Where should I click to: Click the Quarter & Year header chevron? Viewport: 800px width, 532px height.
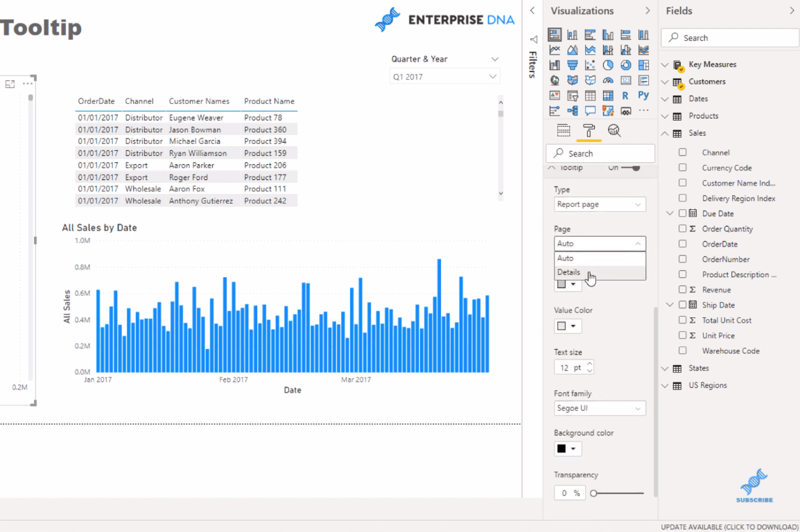(495, 59)
